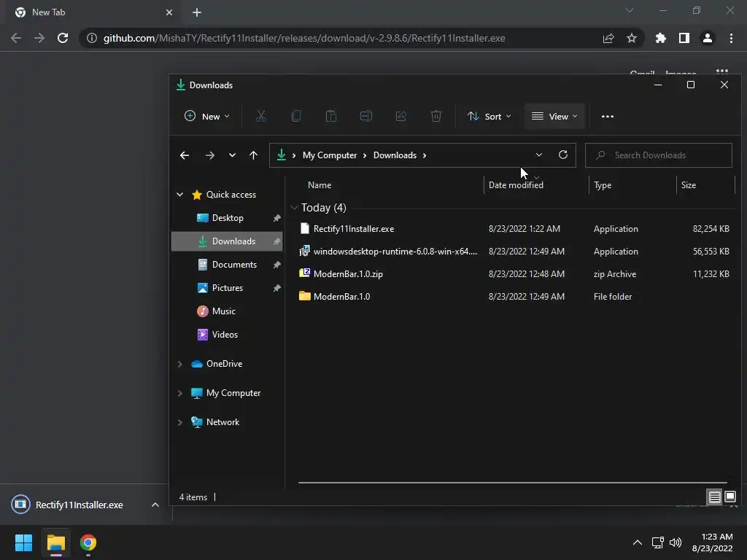
Task: Expand the address bar history dropdown
Action: coord(539,155)
